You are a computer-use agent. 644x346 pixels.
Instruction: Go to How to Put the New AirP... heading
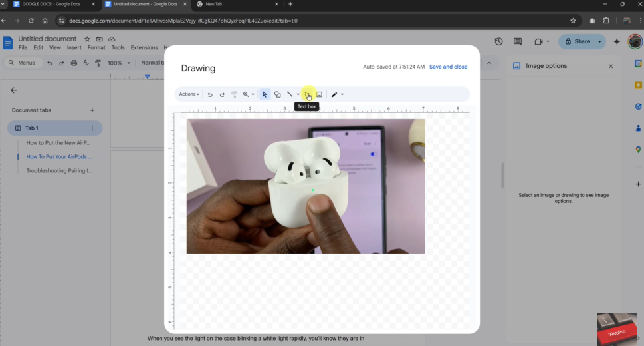[x=58, y=143]
